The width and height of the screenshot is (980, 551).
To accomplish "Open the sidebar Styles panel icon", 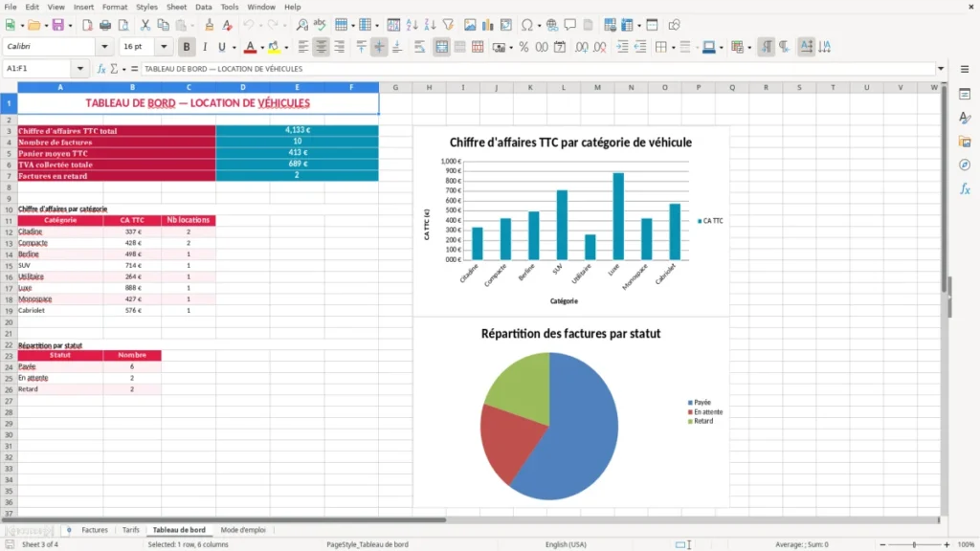I will [x=965, y=118].
